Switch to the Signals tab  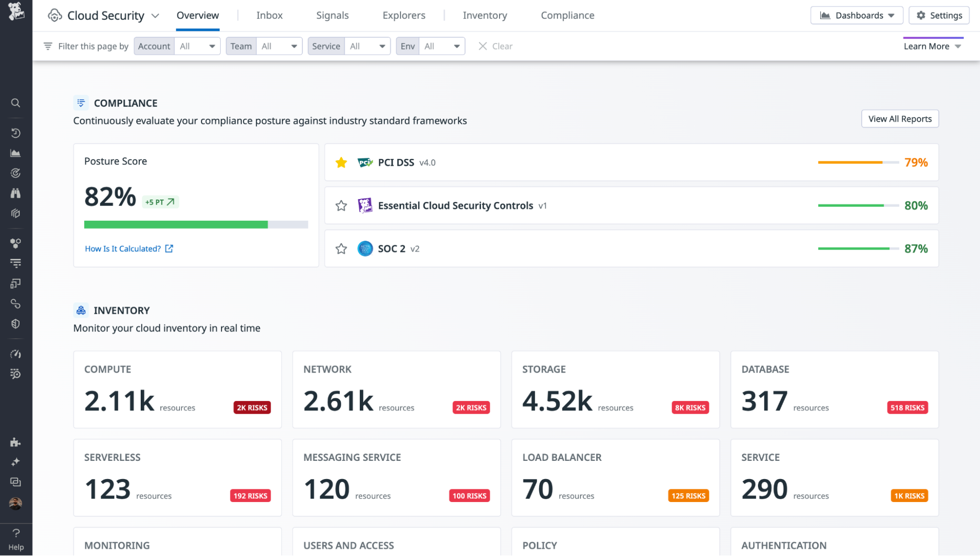(x=332, y=15)
